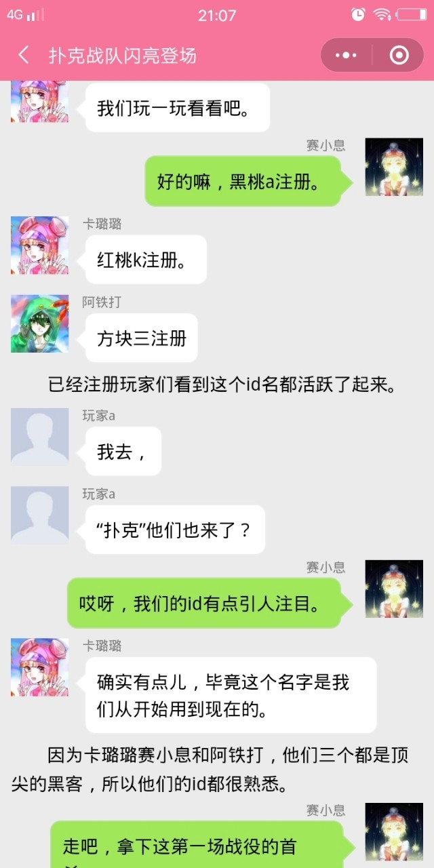
Task: Tap the title 扑克战队闪亮登场
Action: 123,55
